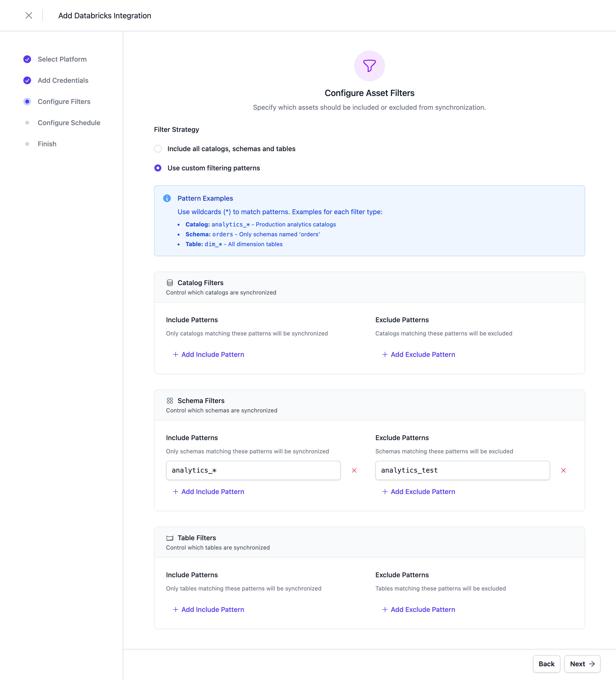Viewport: 616px width, 680px height.
Task: Click the analytics_test exclude input field
Action: [x=462, y=470]
